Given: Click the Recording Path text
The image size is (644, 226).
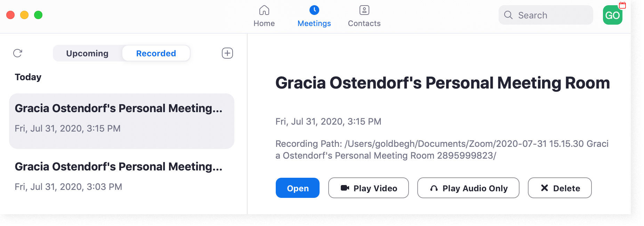Looking at the screenshot, I should (x=442, y=150).
